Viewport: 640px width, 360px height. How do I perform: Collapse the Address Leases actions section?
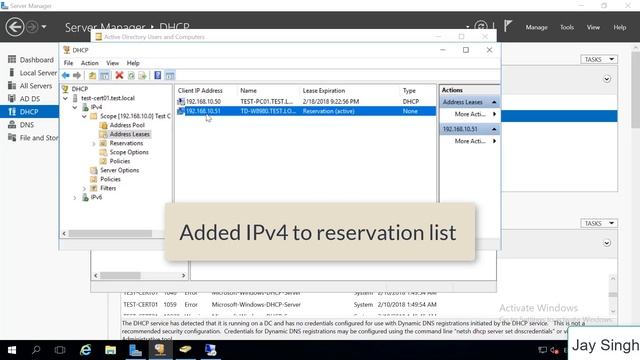click(494, 102)
